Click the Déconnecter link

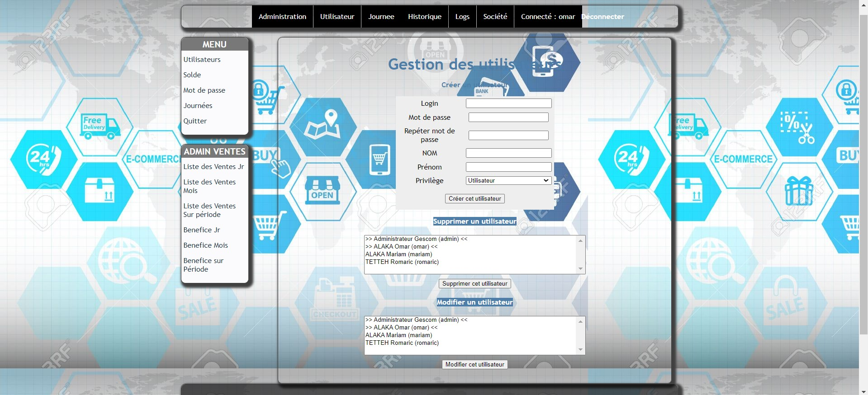click(602, 17)
